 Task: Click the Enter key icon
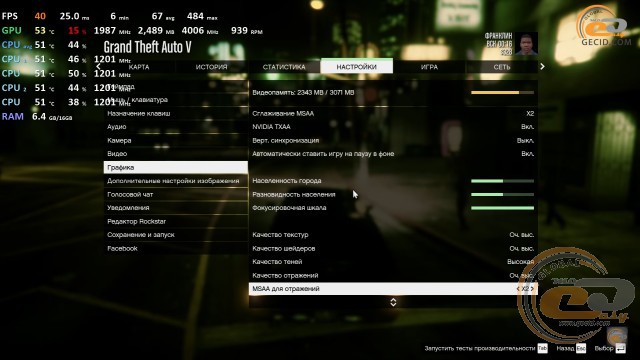[x=620, y=348]
